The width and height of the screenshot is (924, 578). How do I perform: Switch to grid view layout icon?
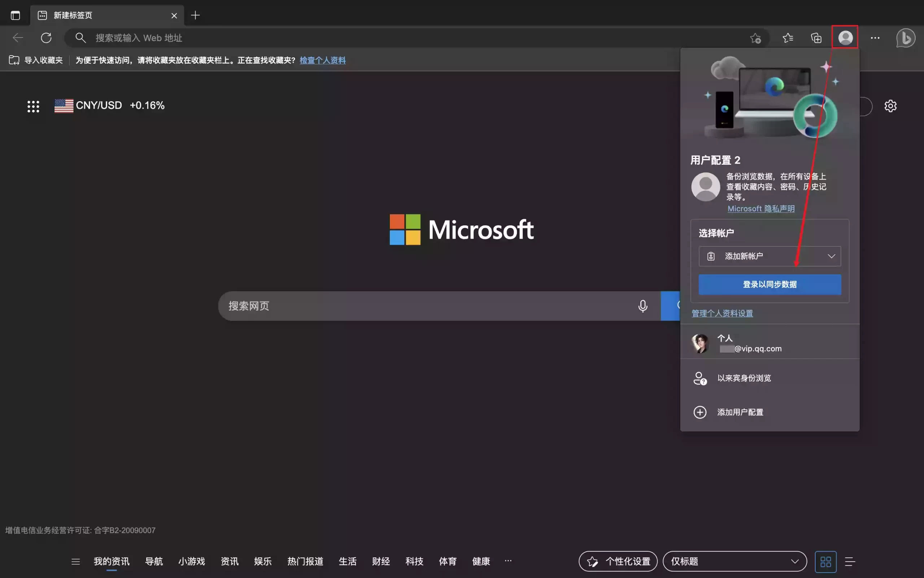tap(825, 562)
